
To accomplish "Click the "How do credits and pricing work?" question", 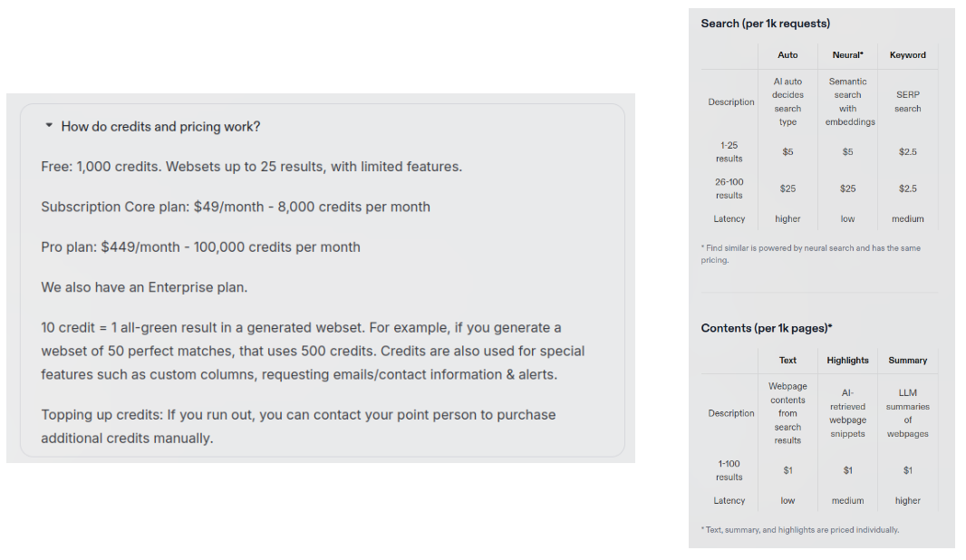I will pos(160,127).
